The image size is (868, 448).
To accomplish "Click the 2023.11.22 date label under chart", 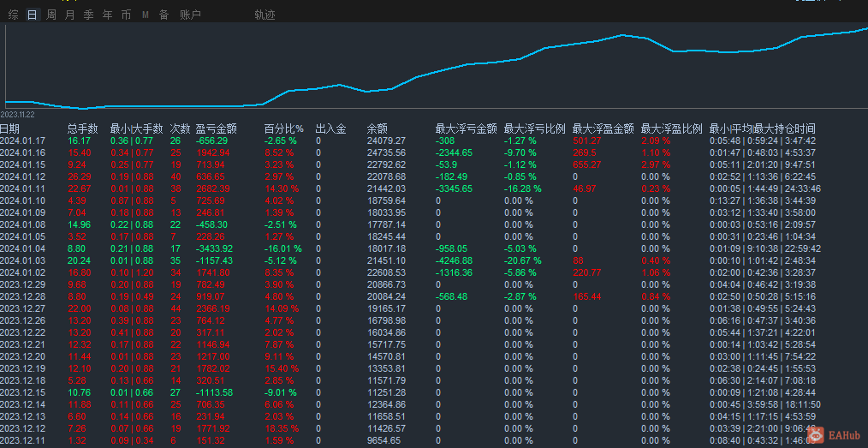I will pos(17,115).
